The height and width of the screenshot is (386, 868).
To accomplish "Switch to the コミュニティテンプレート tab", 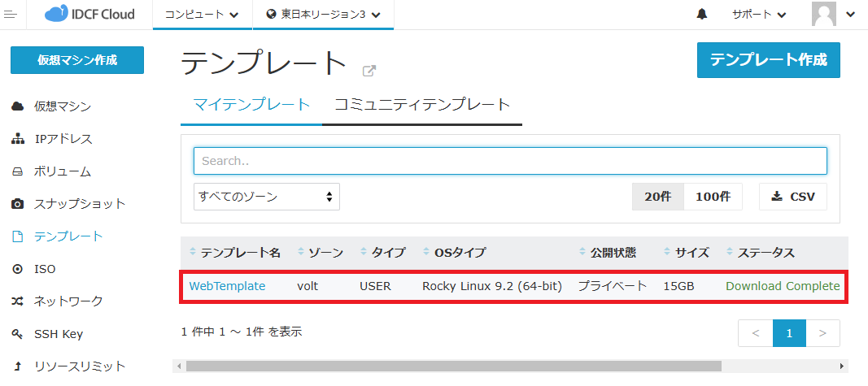I will [421, 104].
